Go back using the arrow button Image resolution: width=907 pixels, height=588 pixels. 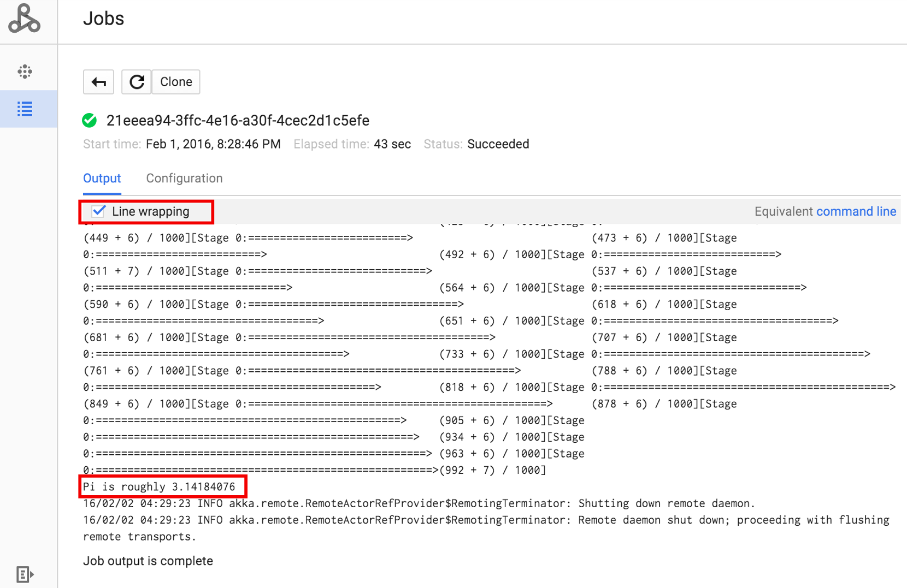coord(98,82)
